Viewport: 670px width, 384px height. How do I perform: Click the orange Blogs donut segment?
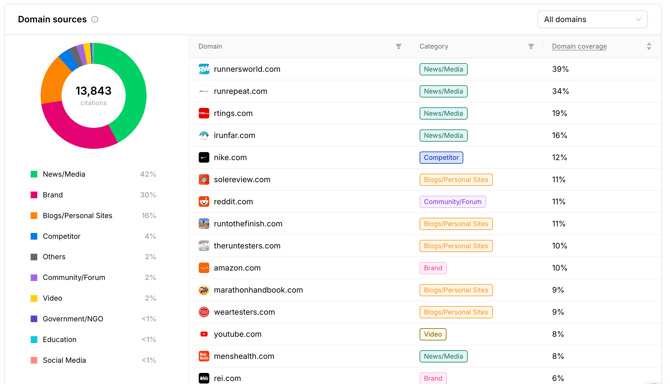click(x=53, y=81)
